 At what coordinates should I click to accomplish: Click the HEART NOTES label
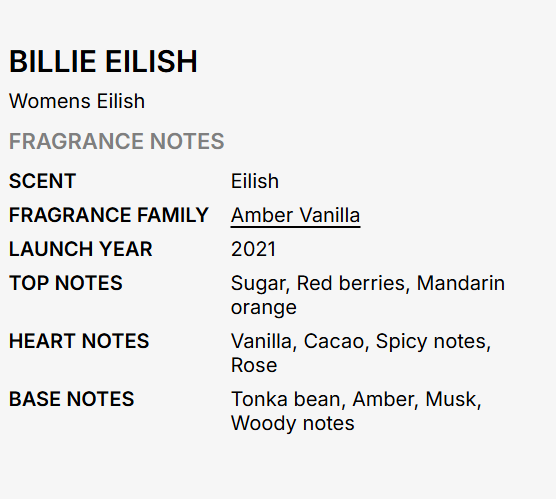coord(79,341)
